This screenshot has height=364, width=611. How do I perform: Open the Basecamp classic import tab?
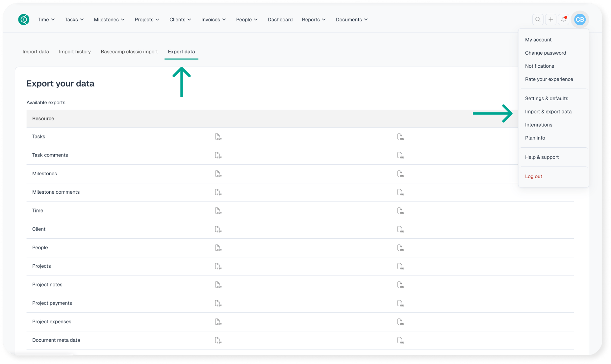coord(129,52)
